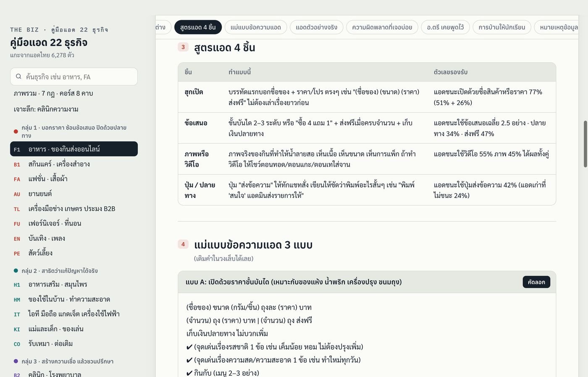Select FA แฟชั่น · เสื้อผ้า item
The width and height of the screenshot is (588, 377).
pos(74,179)
